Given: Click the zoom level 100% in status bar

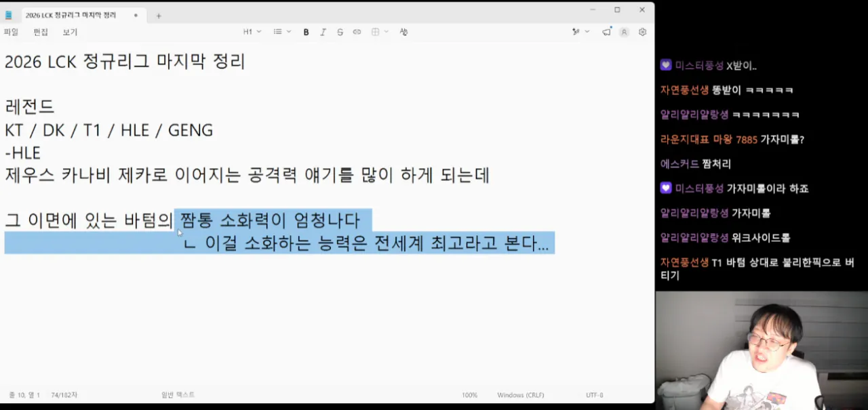Looking at the screenshot, I should (x=469, y=395).
